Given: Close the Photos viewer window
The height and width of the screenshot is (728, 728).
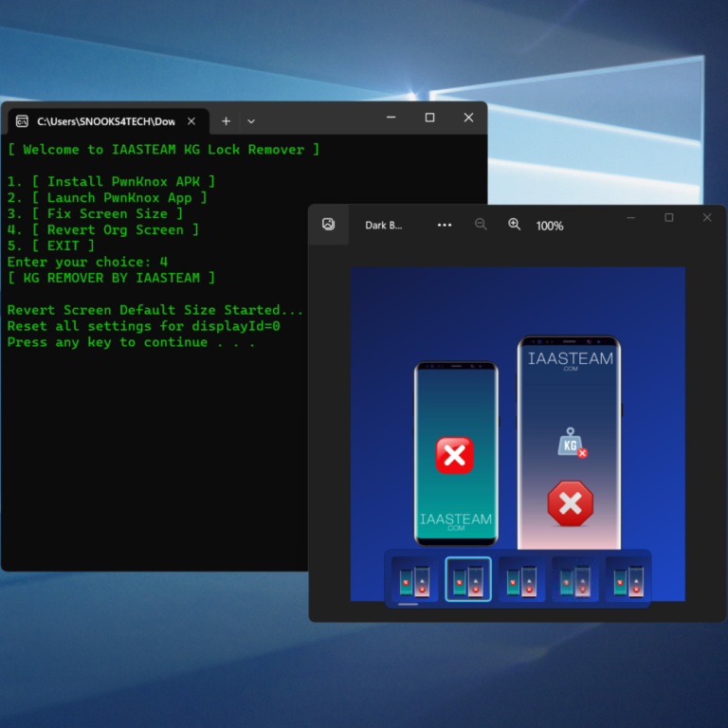Looking at the screenshot, I should coord(707,218).
